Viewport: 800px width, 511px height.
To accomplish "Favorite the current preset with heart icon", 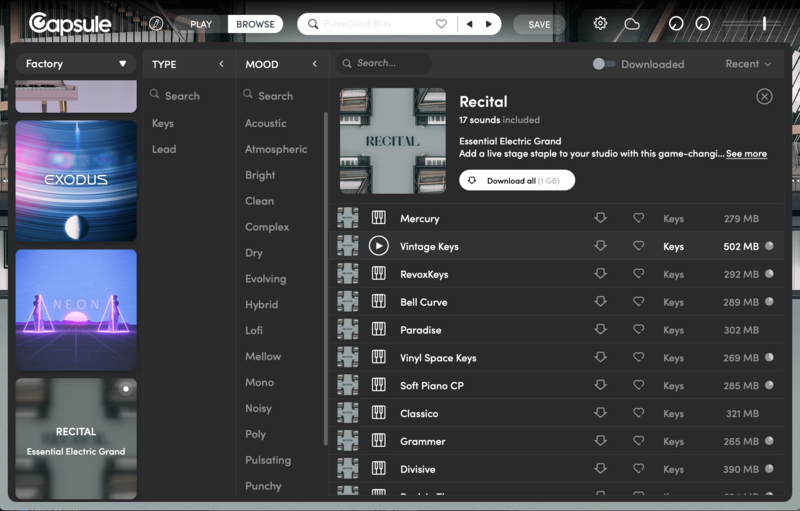I will click(441, 23).
